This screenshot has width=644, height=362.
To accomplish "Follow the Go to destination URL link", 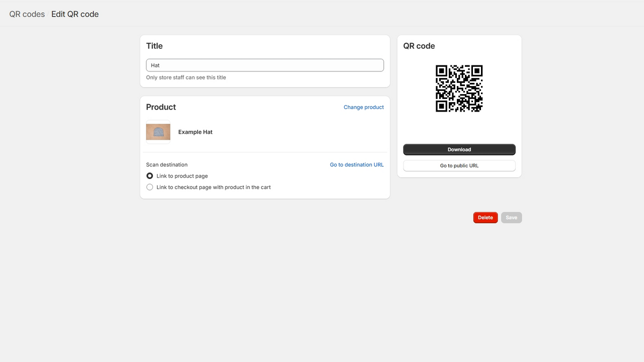I will coord(357,164).
